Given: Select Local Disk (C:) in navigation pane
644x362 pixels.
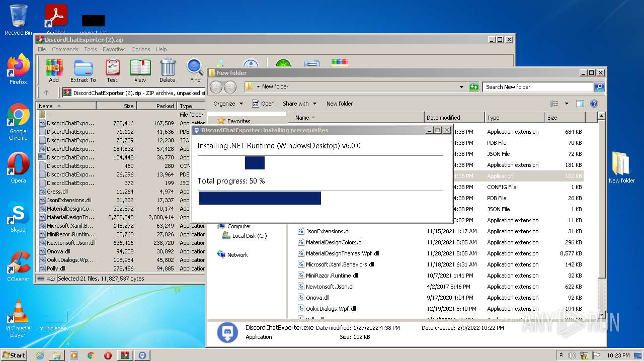Looking at the screenshot, I should 250,236.
